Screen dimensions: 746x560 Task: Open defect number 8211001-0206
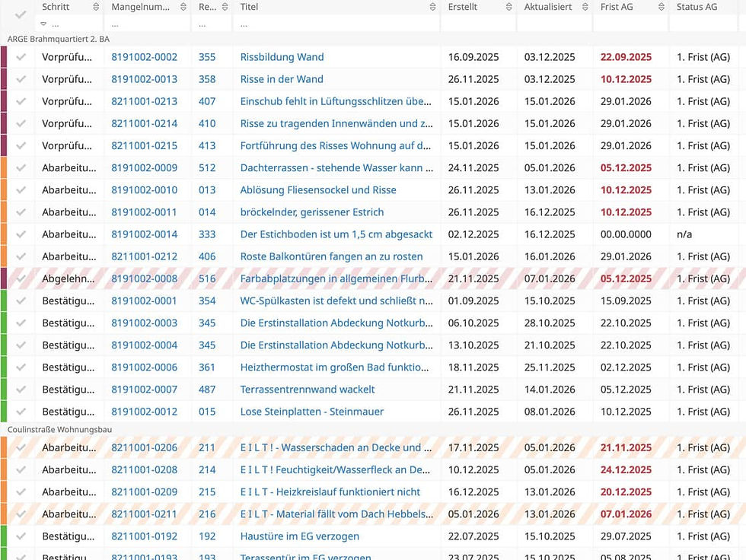tap(144, 447)
